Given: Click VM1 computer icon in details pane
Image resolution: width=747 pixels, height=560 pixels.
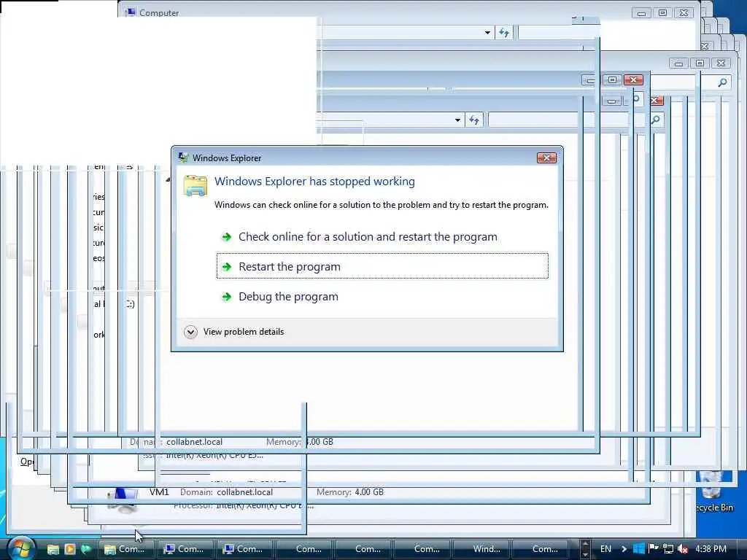Looking at the screenshot, I should pos(123,500).
